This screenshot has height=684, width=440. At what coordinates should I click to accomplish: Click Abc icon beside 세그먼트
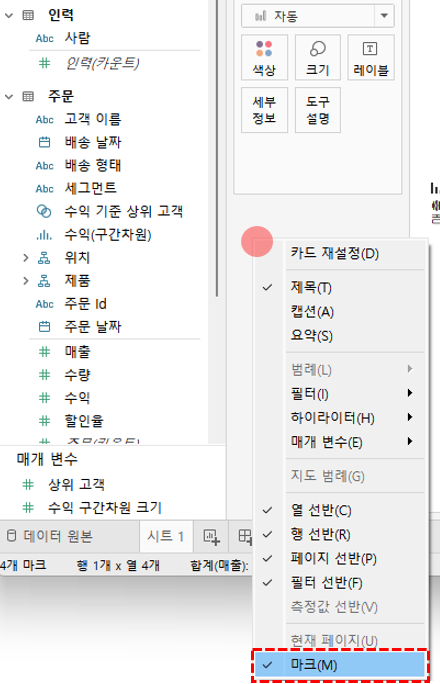click(44, 189)
